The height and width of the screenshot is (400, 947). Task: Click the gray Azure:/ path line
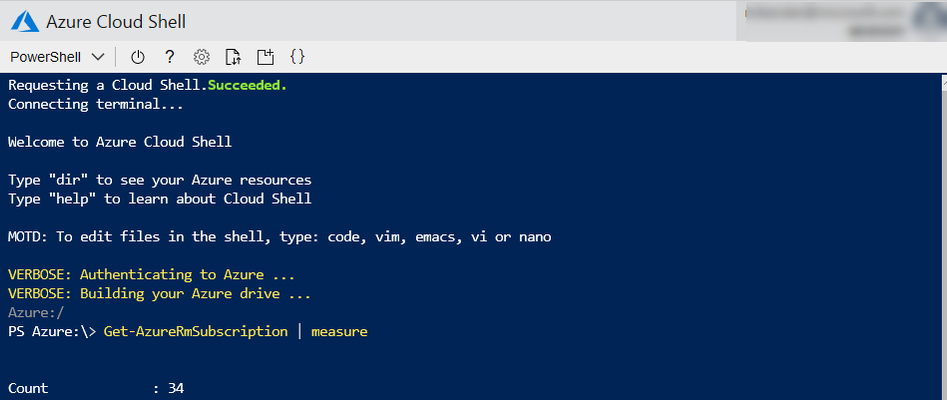36,313
